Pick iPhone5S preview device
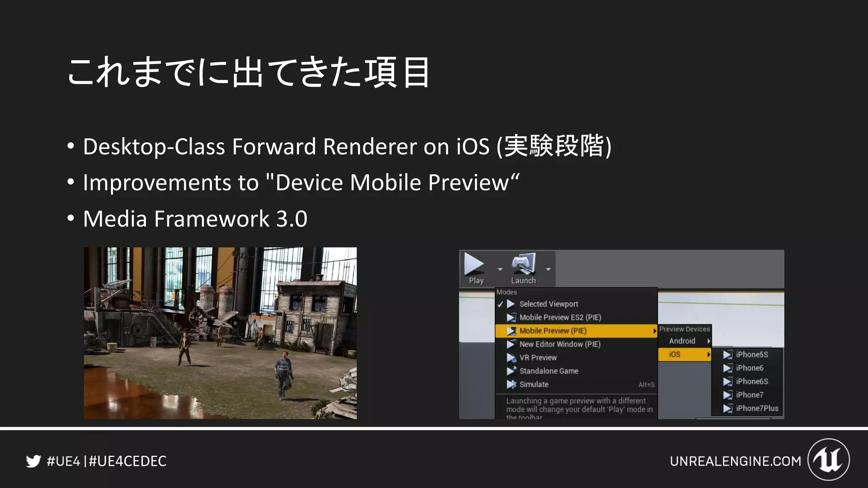The height and width of the screenshot is (488, 868). click(x=747, y=355)
